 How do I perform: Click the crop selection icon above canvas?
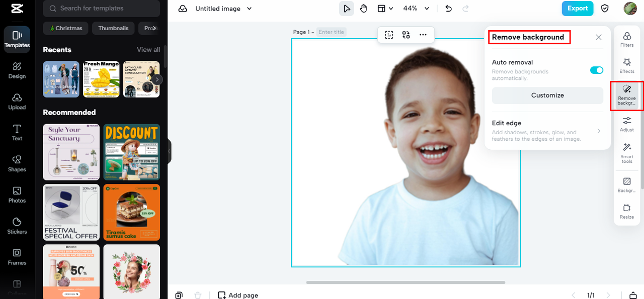(389, 35)
